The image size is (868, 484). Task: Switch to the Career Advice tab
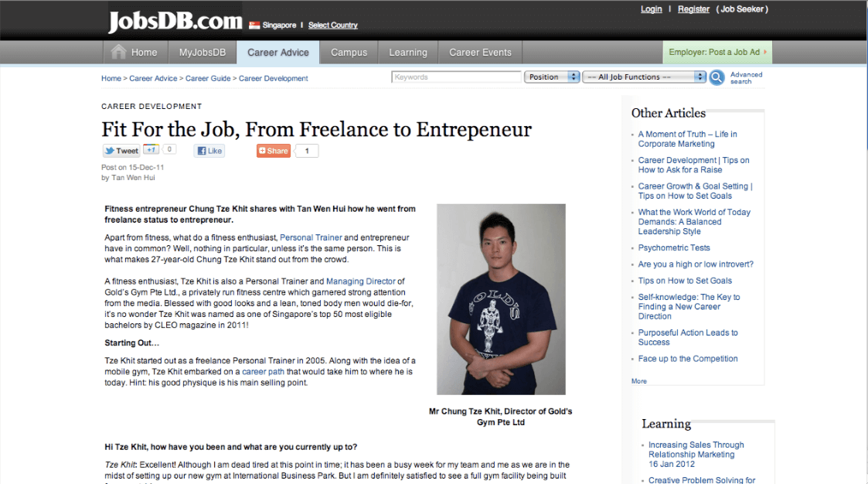pyautogui.click(x=278, y=53)
